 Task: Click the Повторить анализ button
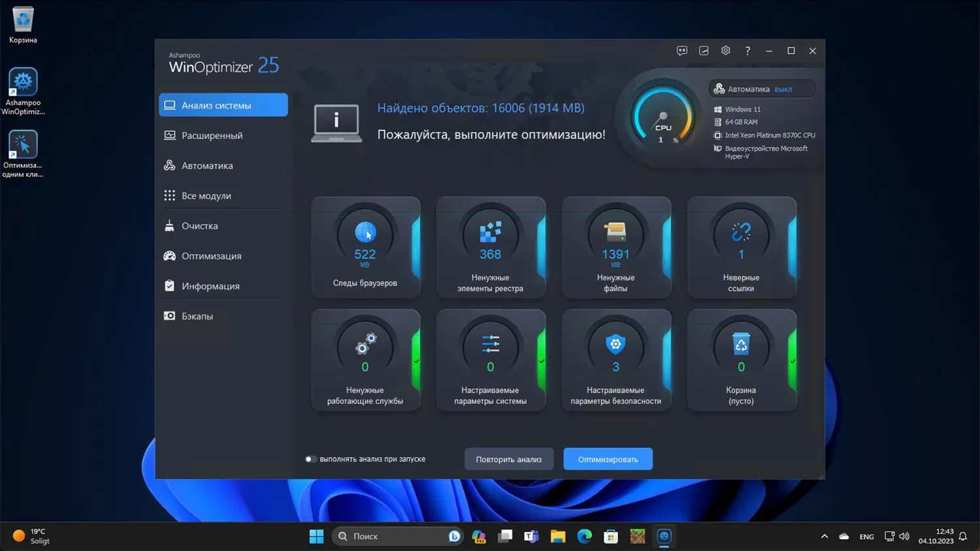pyautogui.click(x=508, y=459)
